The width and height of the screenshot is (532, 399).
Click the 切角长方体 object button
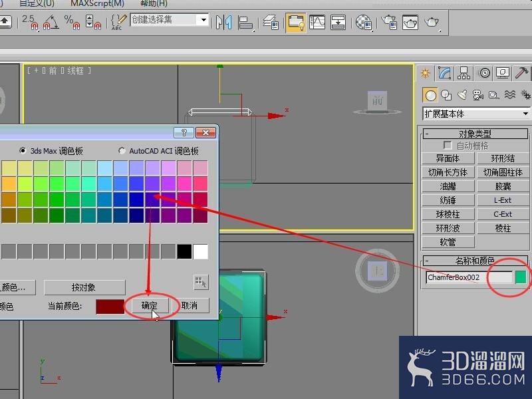point(448,172)
